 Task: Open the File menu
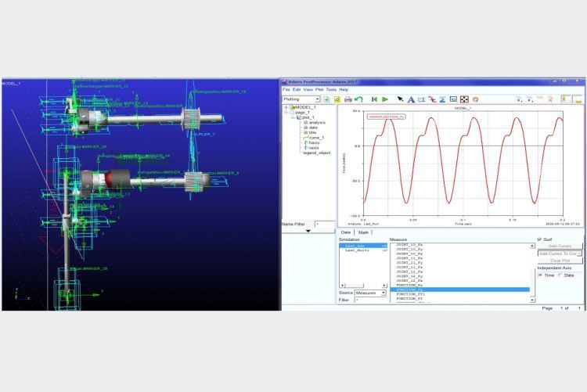pos(286,90)
